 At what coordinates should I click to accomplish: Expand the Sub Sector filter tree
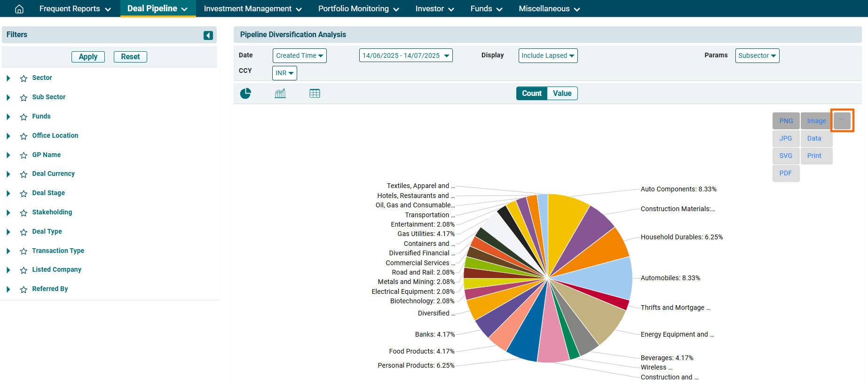click(8, 97)
